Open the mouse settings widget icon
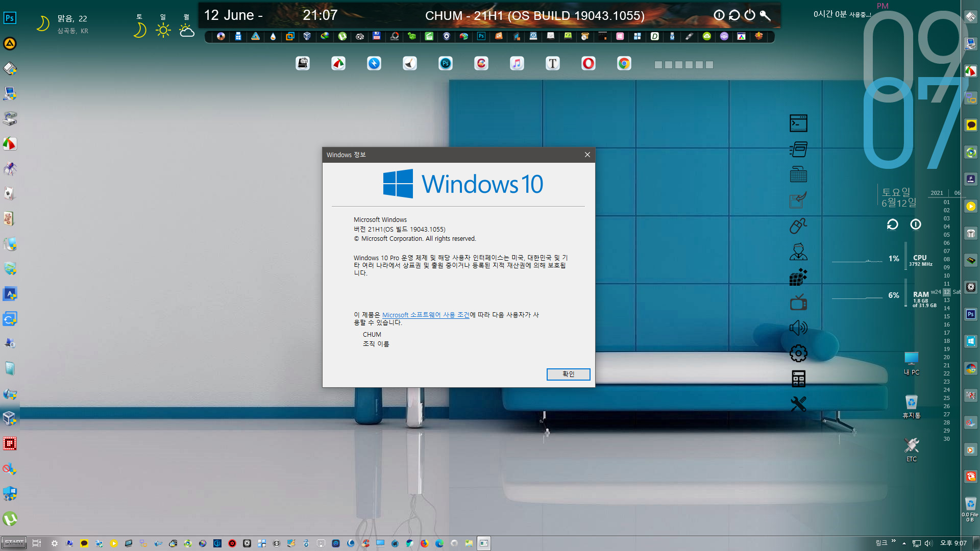Screen dimensions: 980x551 [798, 226]
